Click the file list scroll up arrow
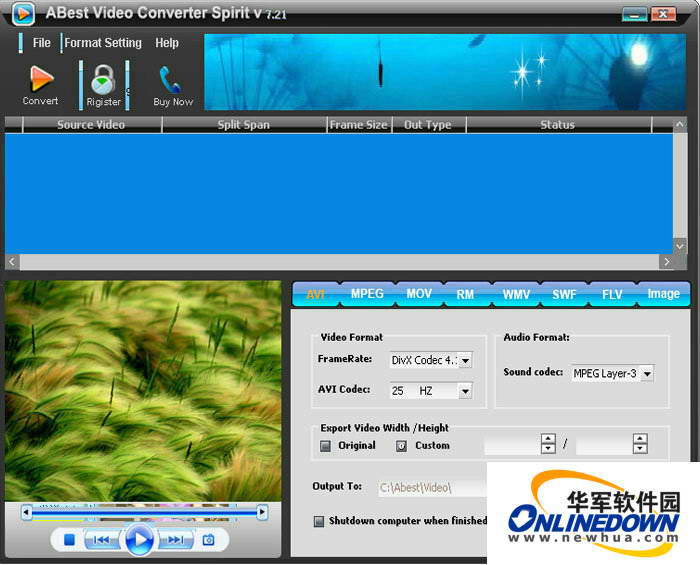 tap(679, 125)
